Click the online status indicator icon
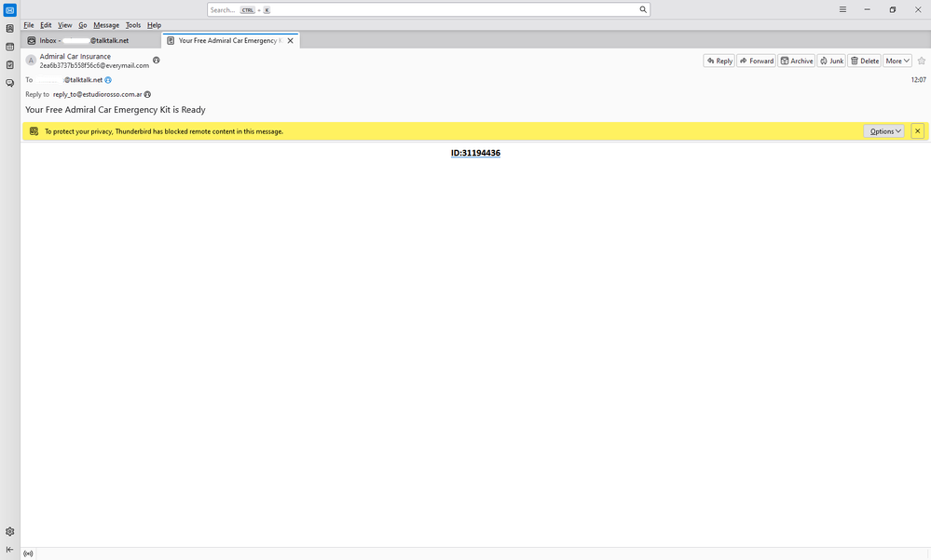The width and height of the screenshot is (931, 560). [28, 553]
